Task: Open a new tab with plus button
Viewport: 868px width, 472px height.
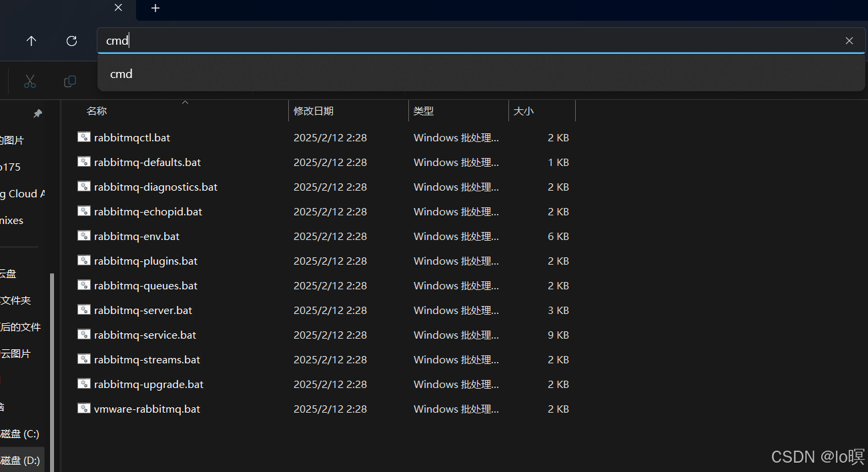Action: [155, 8]
